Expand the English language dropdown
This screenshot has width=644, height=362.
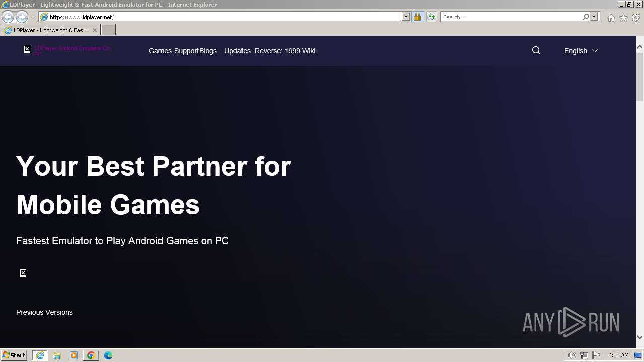point(581,51)
